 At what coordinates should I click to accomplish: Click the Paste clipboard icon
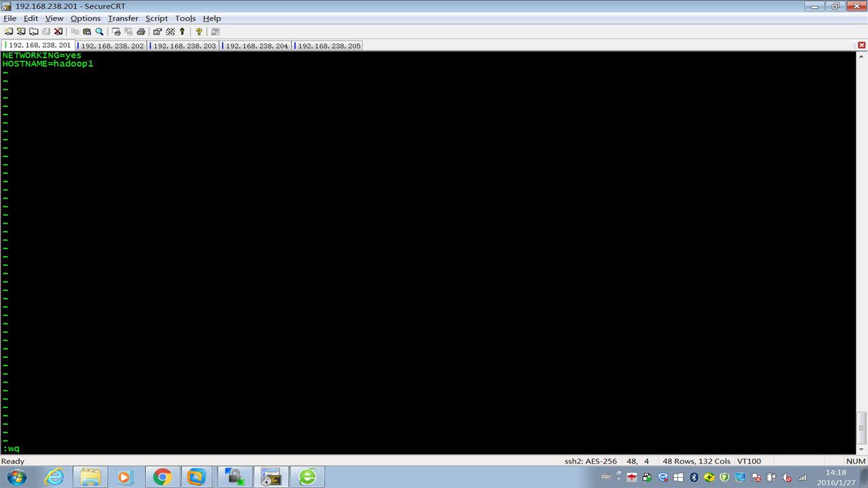coord(87,31)
